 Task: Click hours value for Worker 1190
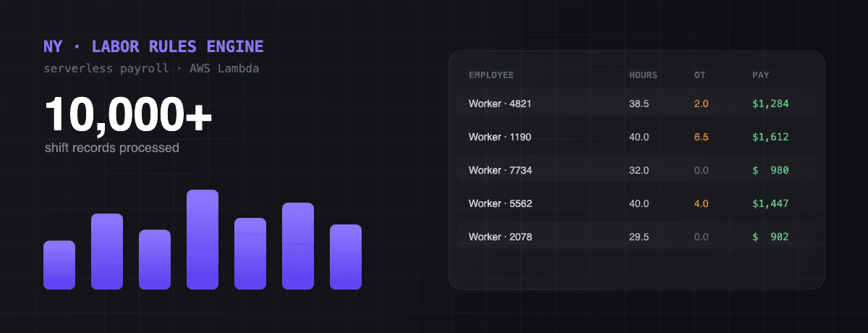click(x=639, y=137)
